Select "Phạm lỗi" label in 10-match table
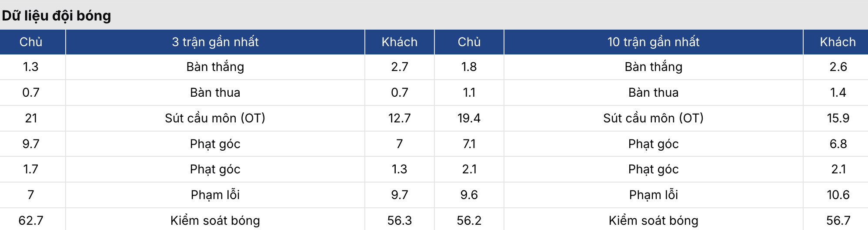Viewport: 868px width, 230px height. coord(653,195)
